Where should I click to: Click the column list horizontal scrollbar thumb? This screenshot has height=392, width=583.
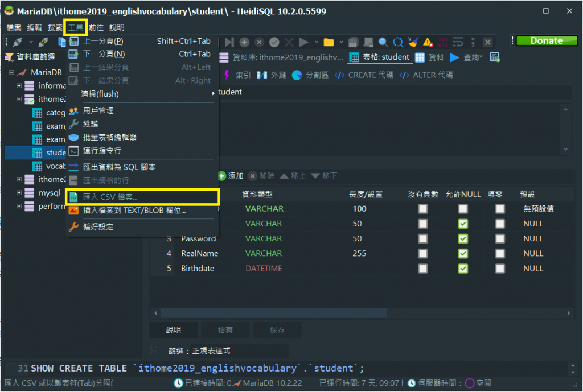[274, 313]
